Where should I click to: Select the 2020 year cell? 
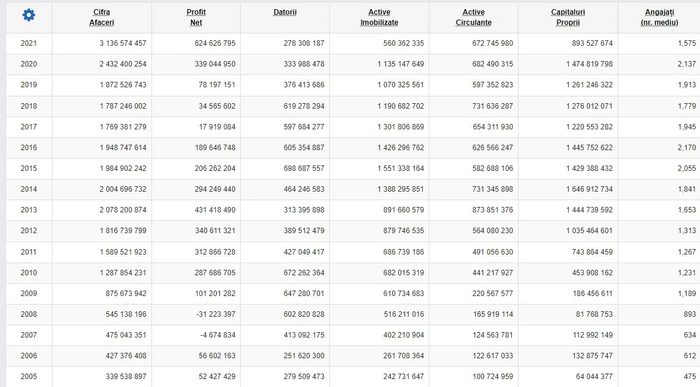point(29,64)
